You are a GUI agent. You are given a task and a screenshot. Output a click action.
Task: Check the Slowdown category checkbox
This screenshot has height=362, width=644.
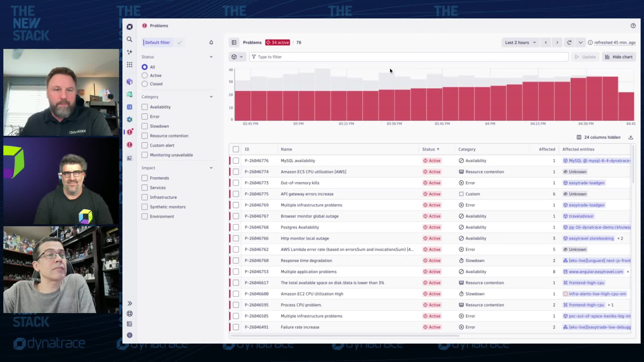tap(145, 126)
